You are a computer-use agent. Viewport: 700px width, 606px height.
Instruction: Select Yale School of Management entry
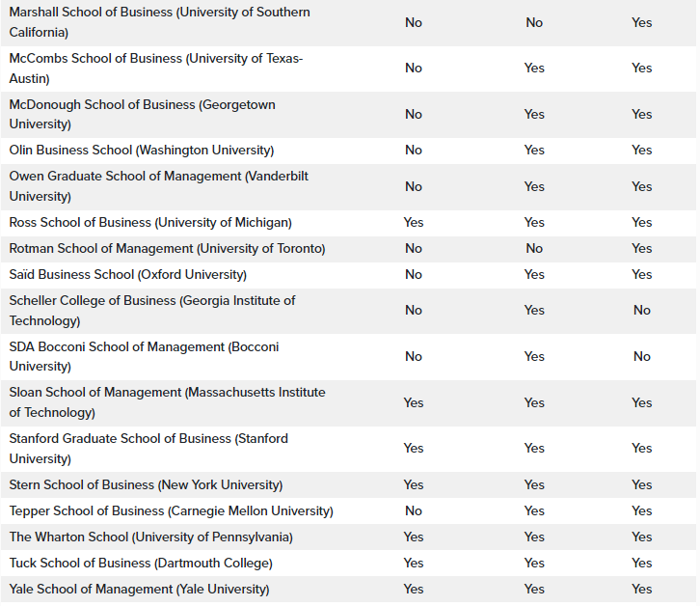139,589
